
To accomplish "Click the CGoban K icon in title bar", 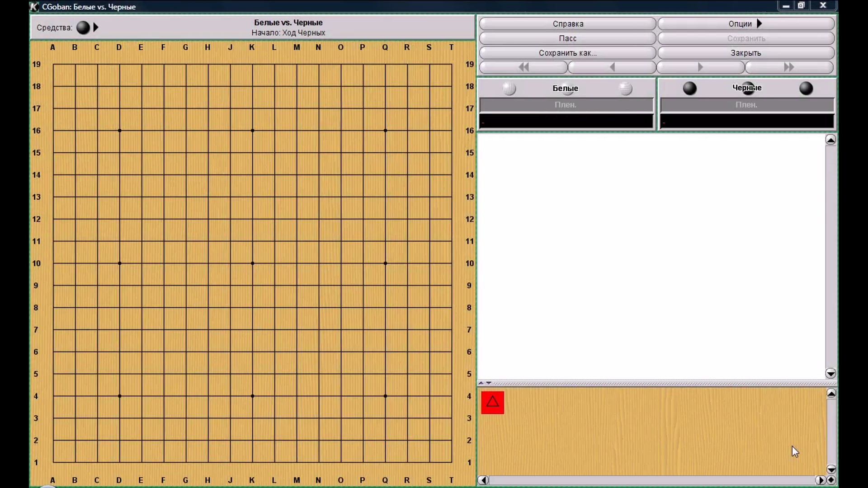I will (x=34, y=6).
